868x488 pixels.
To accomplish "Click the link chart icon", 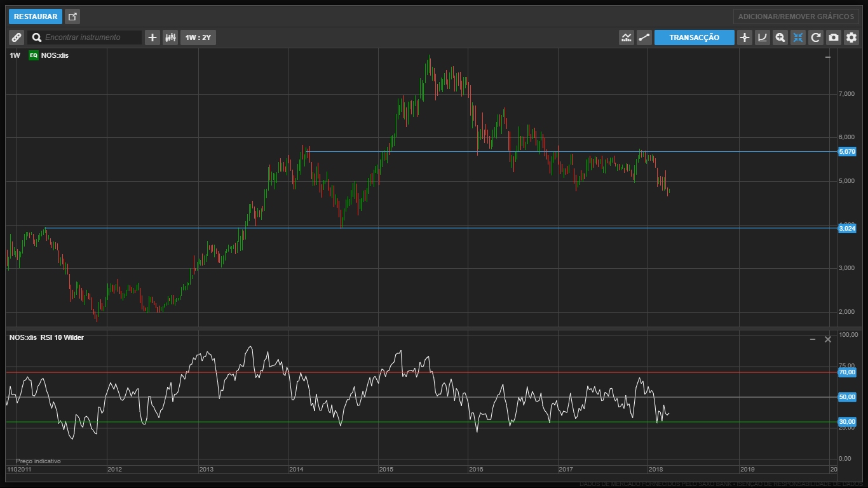I will pyautogui.click(x=17, y=37).
